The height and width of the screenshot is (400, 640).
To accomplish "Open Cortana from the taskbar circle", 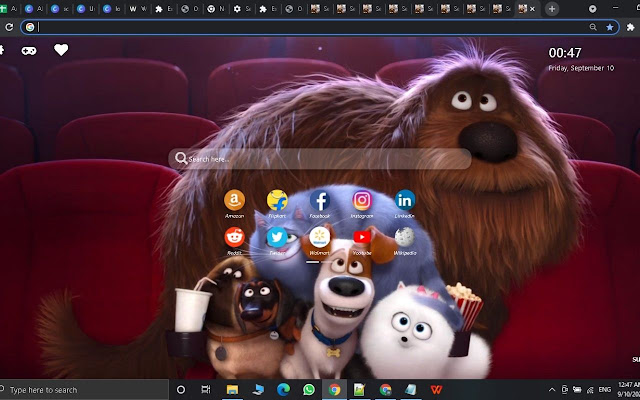I will [181, 390].
